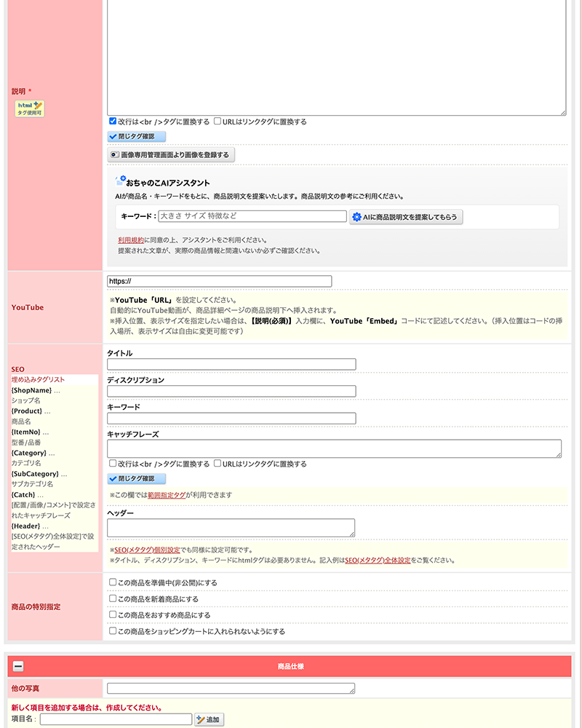Click the 他の写真 text field
582x728 pixels.
pyautogui.click(x=231, y=689)
